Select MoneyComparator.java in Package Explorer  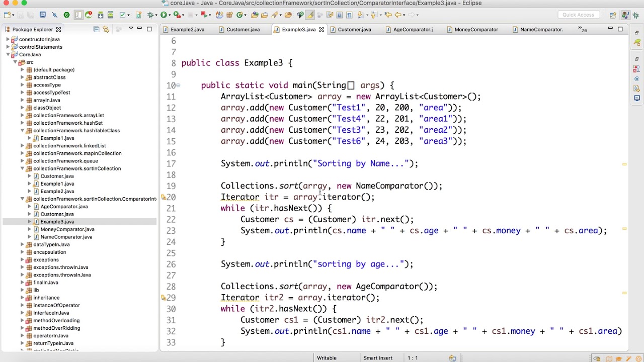[67, 229]
